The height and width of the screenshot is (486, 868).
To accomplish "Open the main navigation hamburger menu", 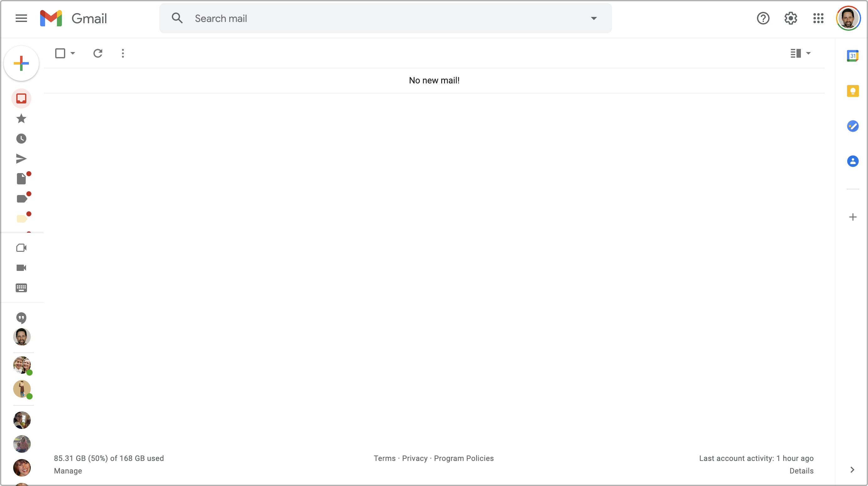I will coord(21,18).
